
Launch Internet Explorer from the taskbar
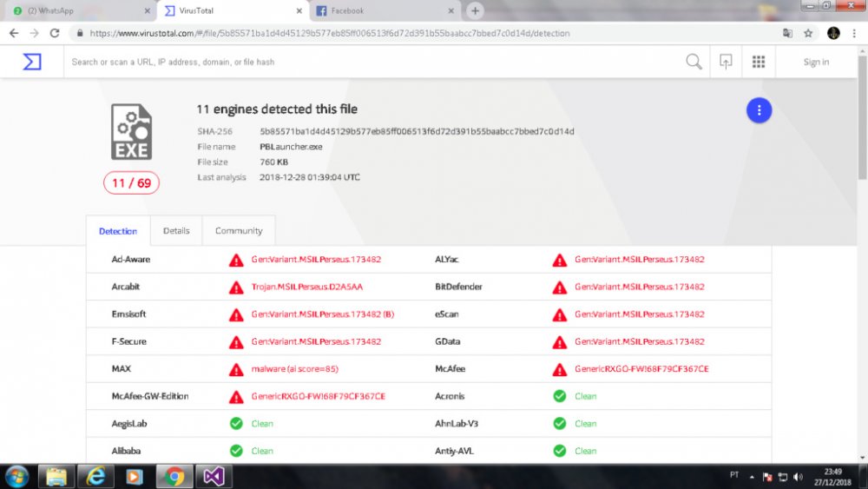click(x=95, y=477)
